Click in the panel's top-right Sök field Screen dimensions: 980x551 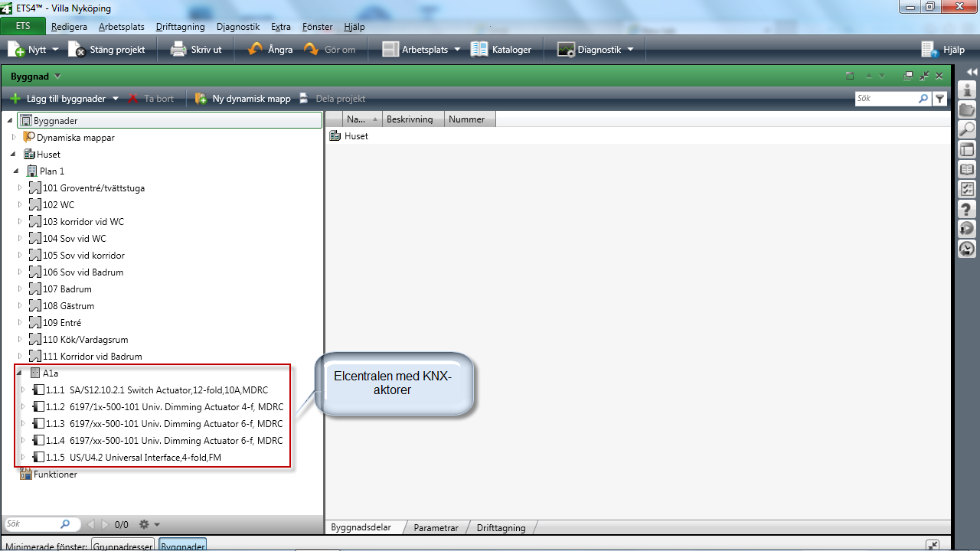coord(886,99)
